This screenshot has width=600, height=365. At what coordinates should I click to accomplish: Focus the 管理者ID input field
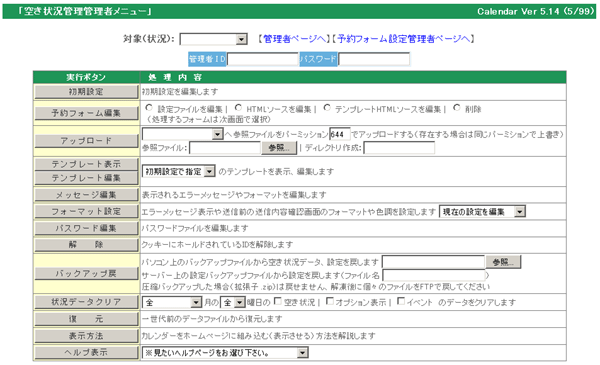262,59
